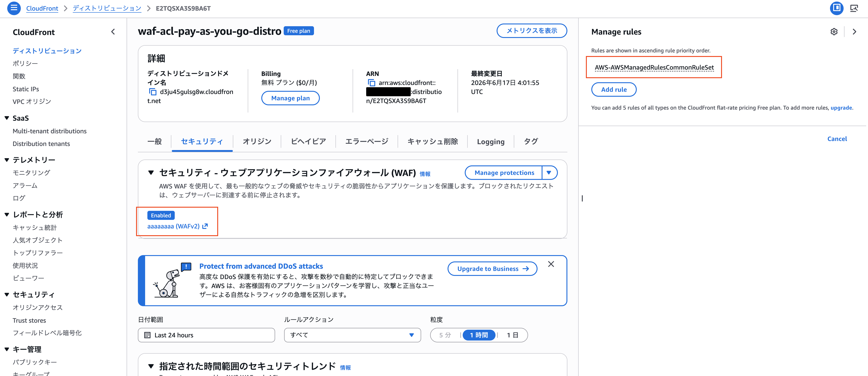Open Static IPs in sidebar

click(26, 89)
